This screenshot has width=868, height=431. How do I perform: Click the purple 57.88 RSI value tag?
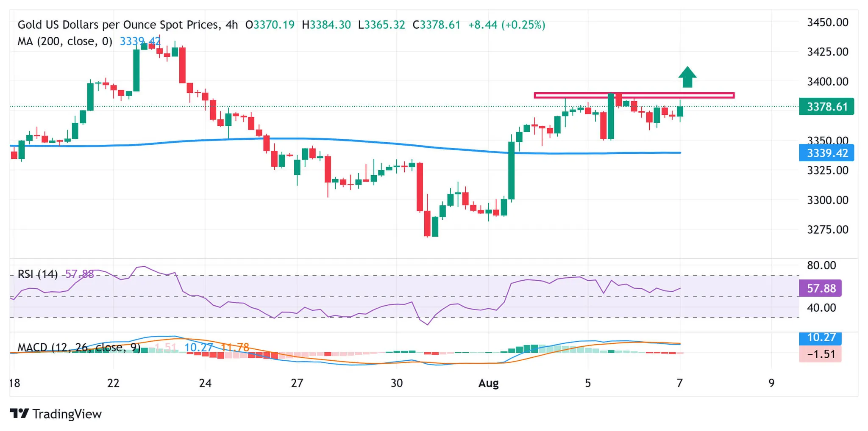pos(820,288)
